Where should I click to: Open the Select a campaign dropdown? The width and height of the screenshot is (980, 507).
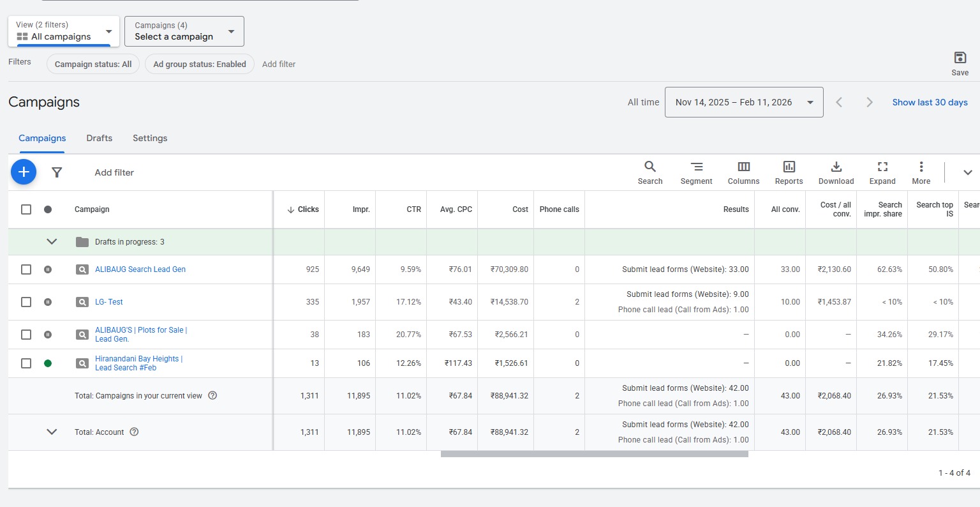184,31
